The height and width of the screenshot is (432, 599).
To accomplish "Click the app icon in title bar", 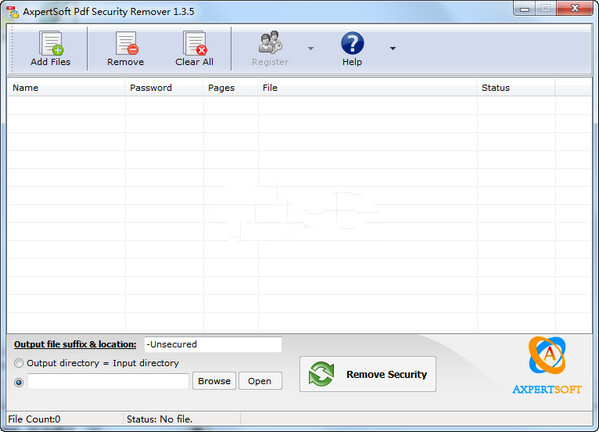I will coord(13,12).
